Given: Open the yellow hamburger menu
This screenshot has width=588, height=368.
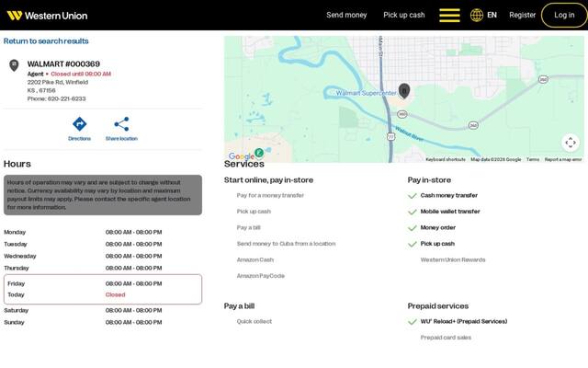Looking at the screenshot, I should [449, 16].
